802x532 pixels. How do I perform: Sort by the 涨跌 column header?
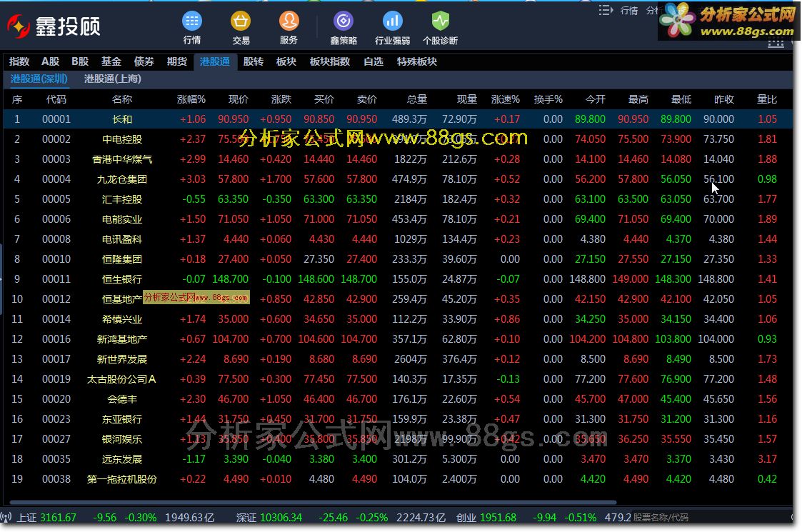[281, 99]
